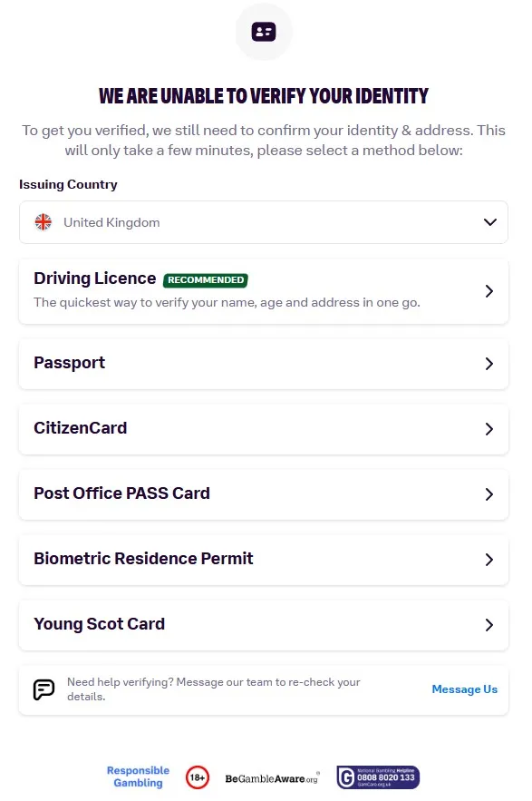Select the CitizenCard verification method
Image resolution: width=532 pixels, height=801 pixels.
[264, 429]
